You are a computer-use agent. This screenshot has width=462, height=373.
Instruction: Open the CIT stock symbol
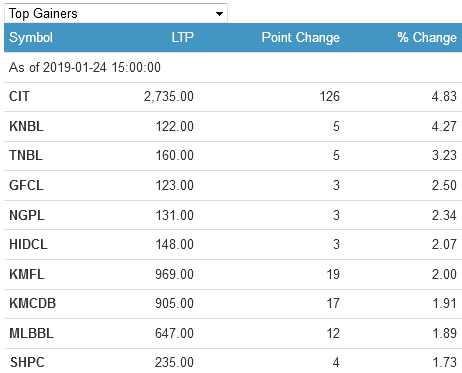[19, 96]
